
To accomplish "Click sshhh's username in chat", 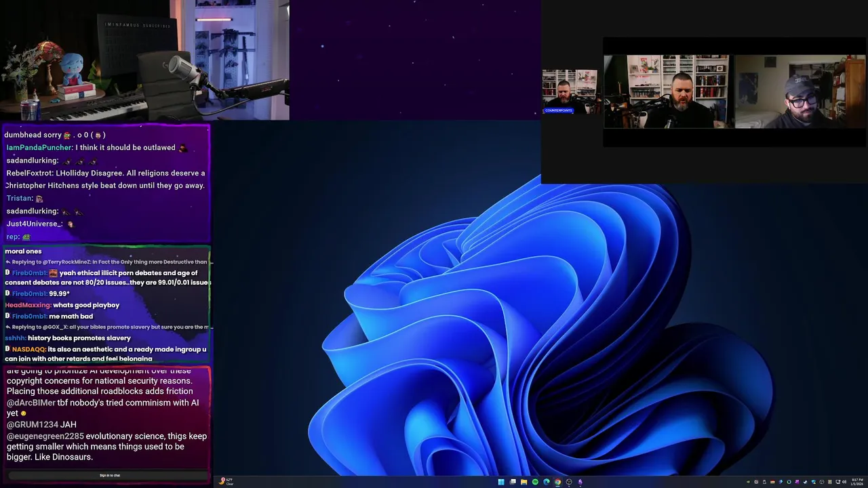I will 16,338.
